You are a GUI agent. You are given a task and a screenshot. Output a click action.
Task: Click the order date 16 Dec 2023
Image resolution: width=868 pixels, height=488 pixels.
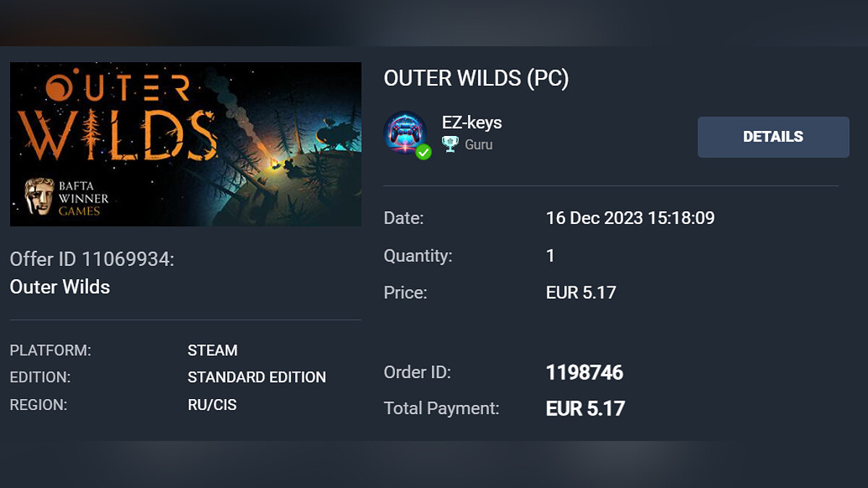(x=630, y=218)
